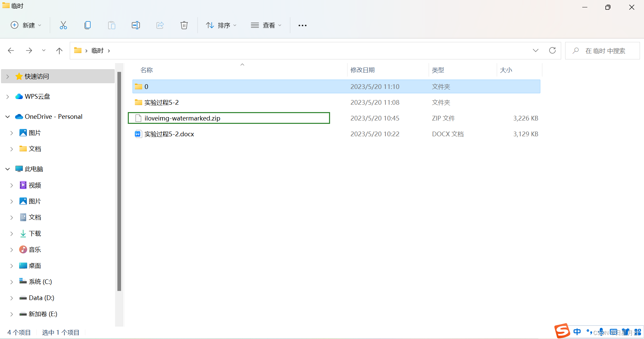Click the folder icon of 实验过程5-2
This screenshot has height=339, width=644.
[x=138, y=102]
